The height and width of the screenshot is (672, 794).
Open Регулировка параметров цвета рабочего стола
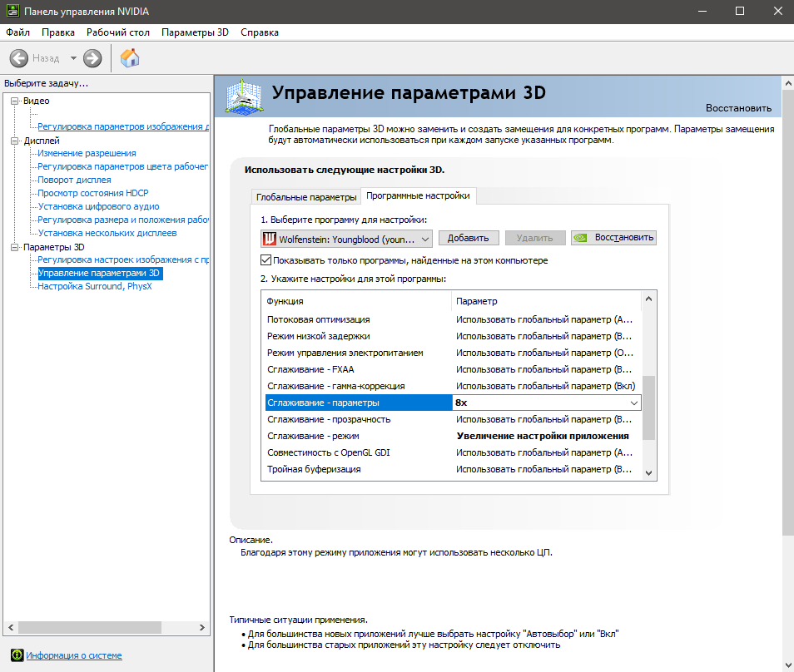point(122,166)
